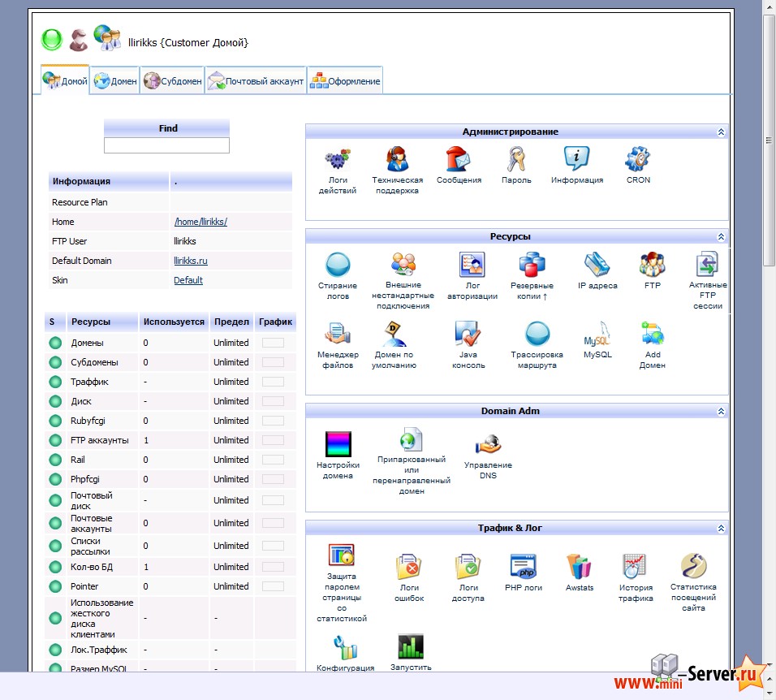The width and height of the screenshot is (776, 700).
Task: Click the green status icon beside FTP аккаунты
Action: (x=55, y=440)
